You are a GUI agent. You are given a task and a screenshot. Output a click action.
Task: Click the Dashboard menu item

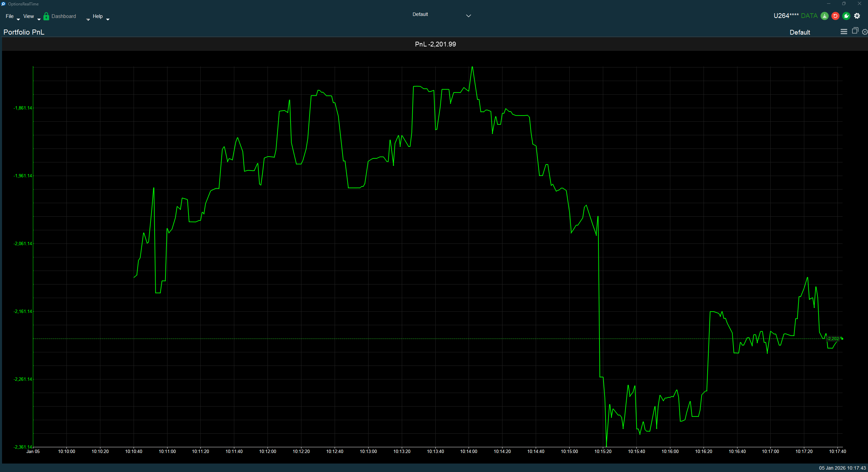point(64,16)
